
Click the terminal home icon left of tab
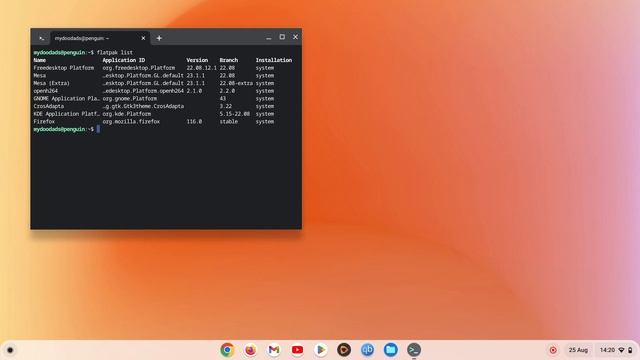[x=42, y=38]
